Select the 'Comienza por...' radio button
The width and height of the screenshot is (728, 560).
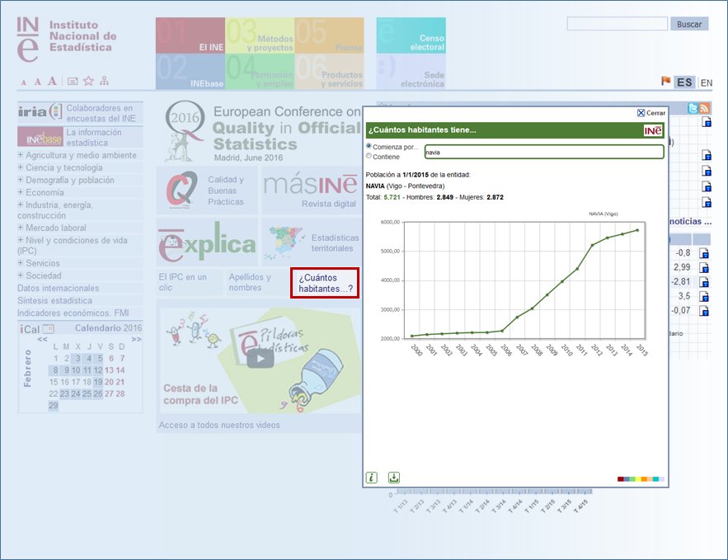click(369, 146)
